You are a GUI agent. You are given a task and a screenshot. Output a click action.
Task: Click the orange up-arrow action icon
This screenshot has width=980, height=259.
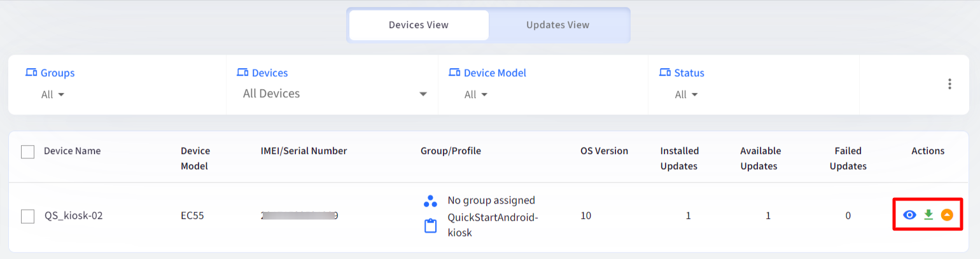[x=947, y=215]
